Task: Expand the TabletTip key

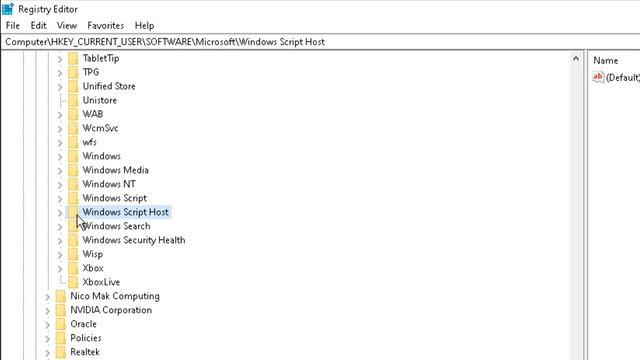Action: pos(60,59)
